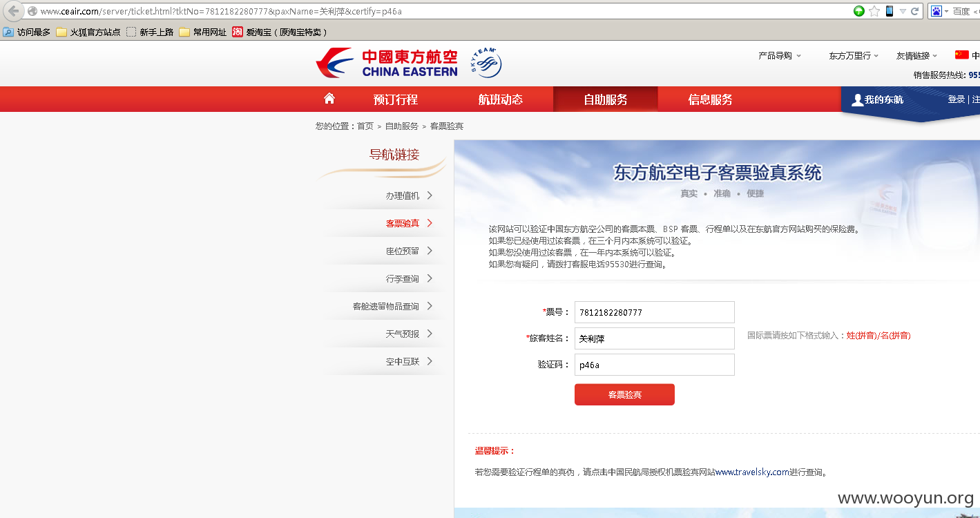The width and height of the screenshot is (980, 518).
Task: Click the SkyTeam alliance logo
Action: click(x=486, y=63)
